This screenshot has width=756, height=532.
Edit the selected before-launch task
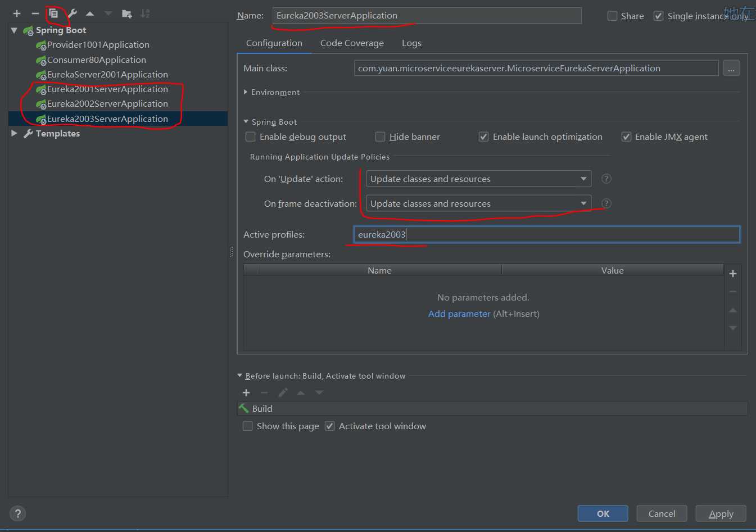[x=283, y=393]
